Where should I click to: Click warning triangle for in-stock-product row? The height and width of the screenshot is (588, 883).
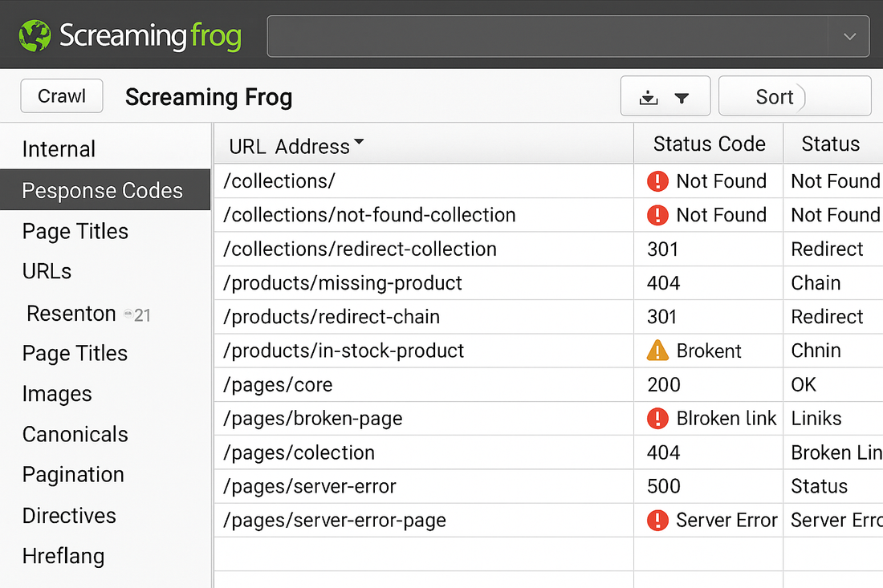[x=657, y=351]
